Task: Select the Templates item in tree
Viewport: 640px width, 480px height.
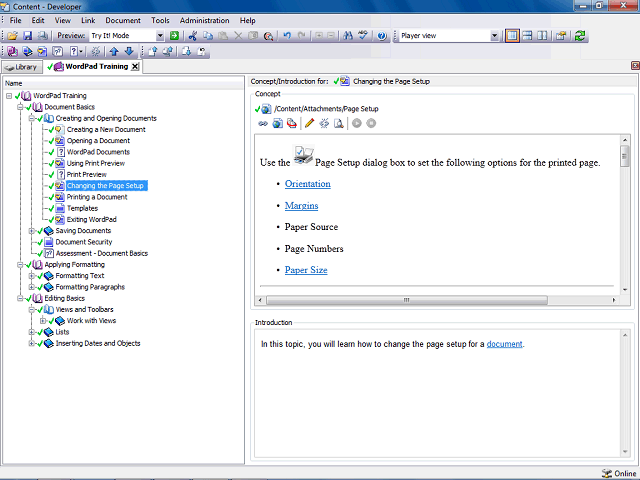Action: (x=82, y=209)
